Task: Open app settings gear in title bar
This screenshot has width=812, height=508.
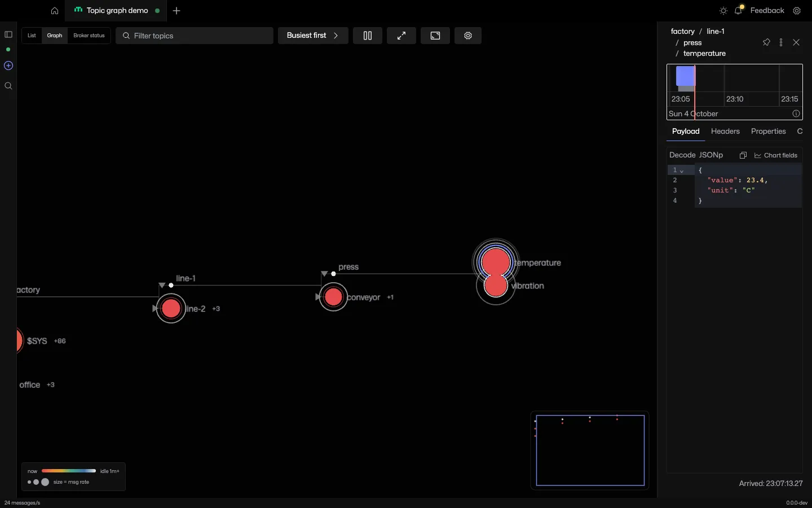Action: [797, 11]
